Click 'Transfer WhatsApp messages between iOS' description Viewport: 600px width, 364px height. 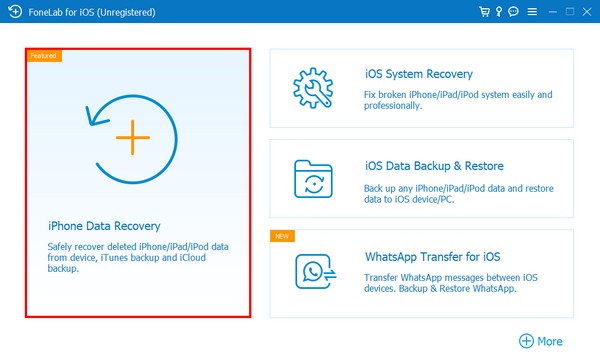pyautogui.click(x=451, y=283)
